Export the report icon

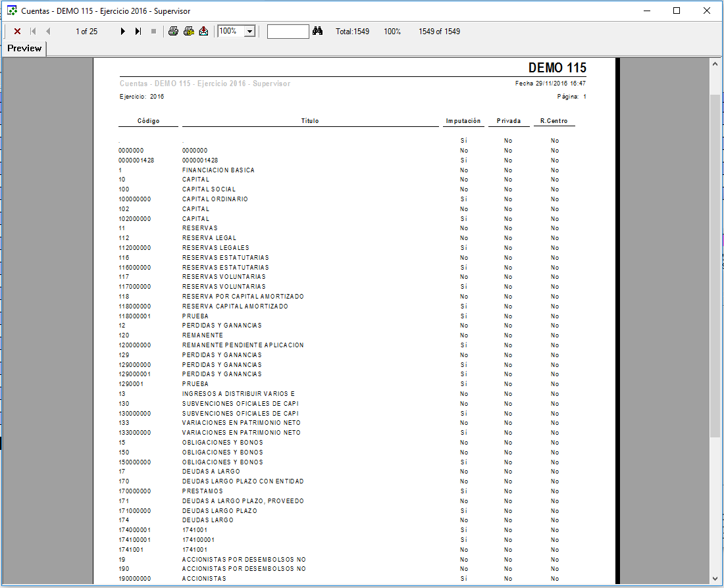203,32
